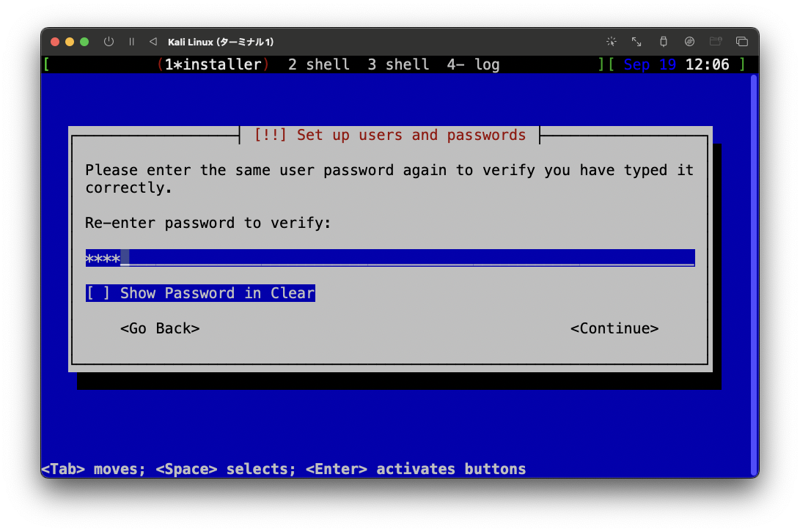Click the capture cursor icon
The width and height of the screenshot is (800, 532).
click(611, 42)
